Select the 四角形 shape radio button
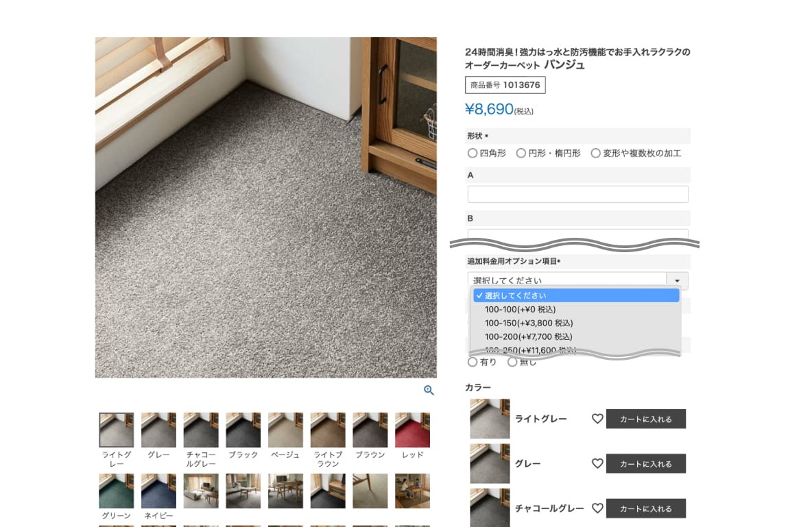This screenshot has height=527, width=812. 473,154
